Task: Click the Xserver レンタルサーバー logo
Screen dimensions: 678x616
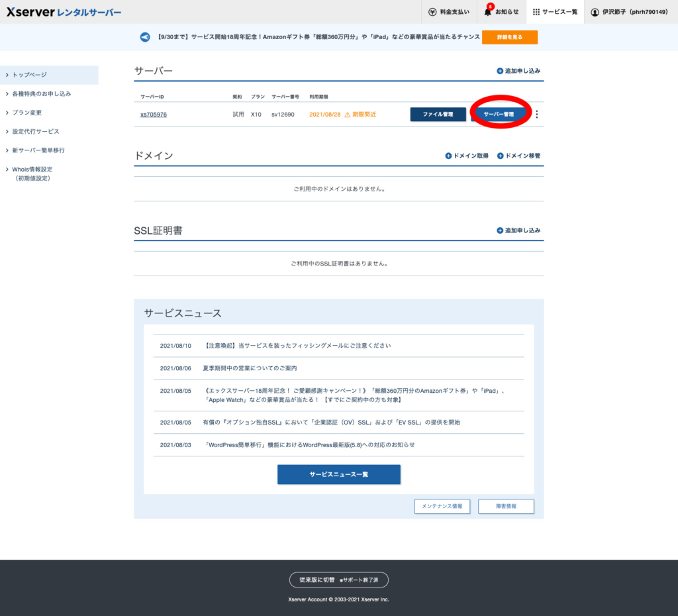Action: 64,12
